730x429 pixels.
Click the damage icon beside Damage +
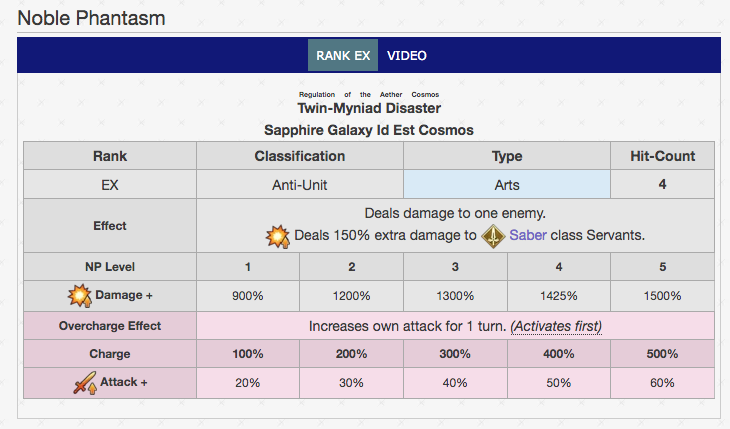tap(78, 296)
